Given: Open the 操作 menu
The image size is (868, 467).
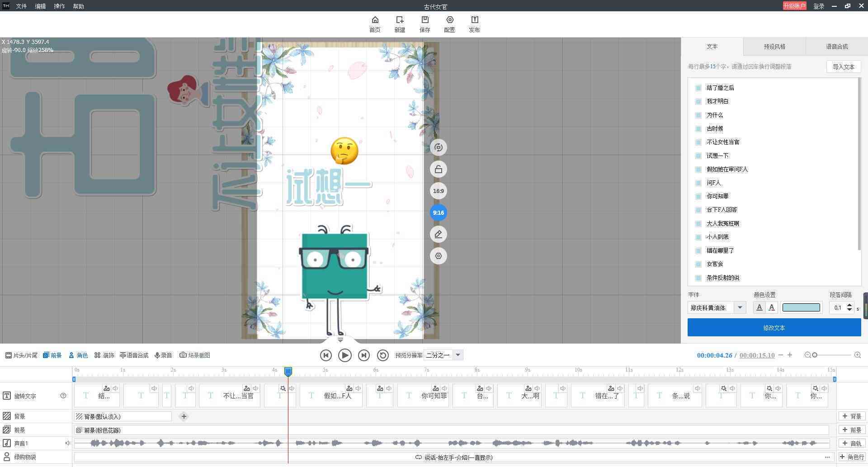Looking at the screenshot, I should point(59,6).
